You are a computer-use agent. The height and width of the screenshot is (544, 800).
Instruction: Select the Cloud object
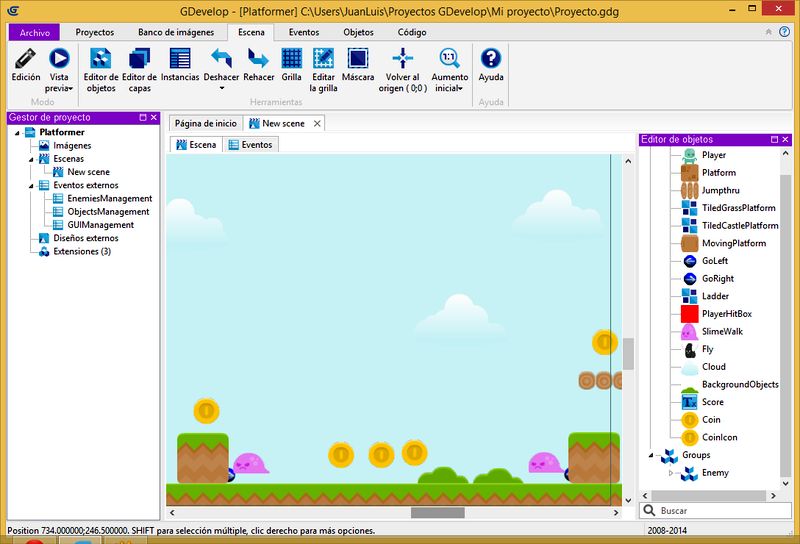[713, 367]
